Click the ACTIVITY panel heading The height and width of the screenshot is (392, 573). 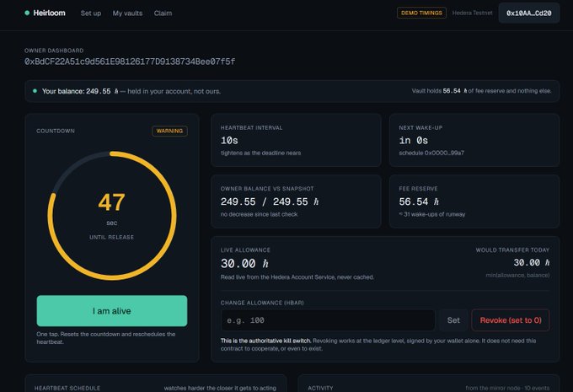point(320,388)
